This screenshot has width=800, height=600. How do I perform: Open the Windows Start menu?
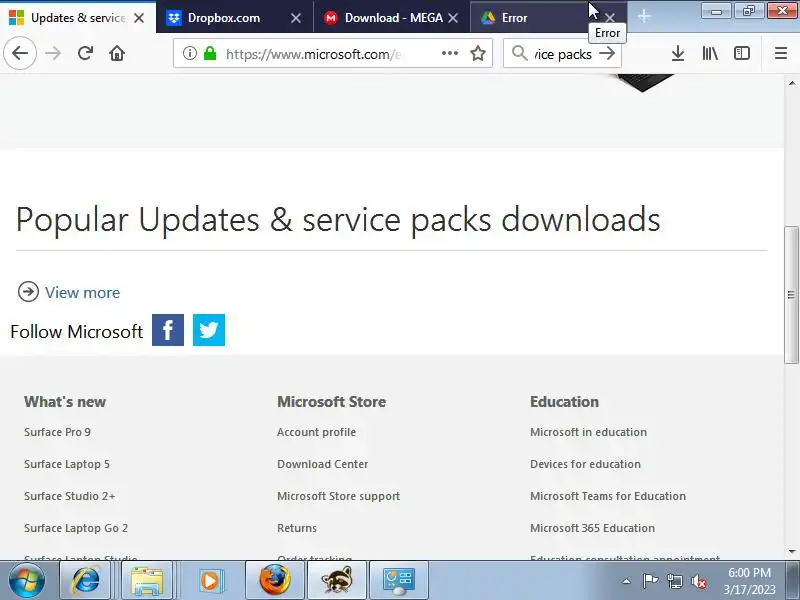(x=27, y=581)
